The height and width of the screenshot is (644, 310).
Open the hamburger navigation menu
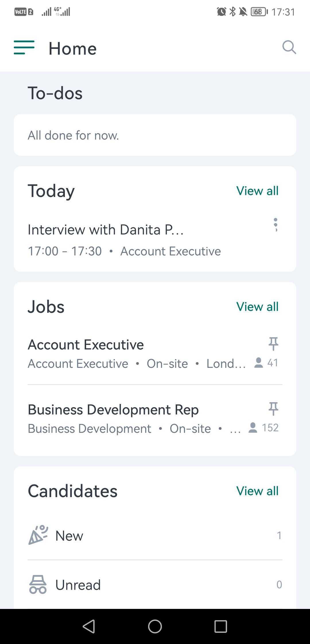(x=24, y=48)
